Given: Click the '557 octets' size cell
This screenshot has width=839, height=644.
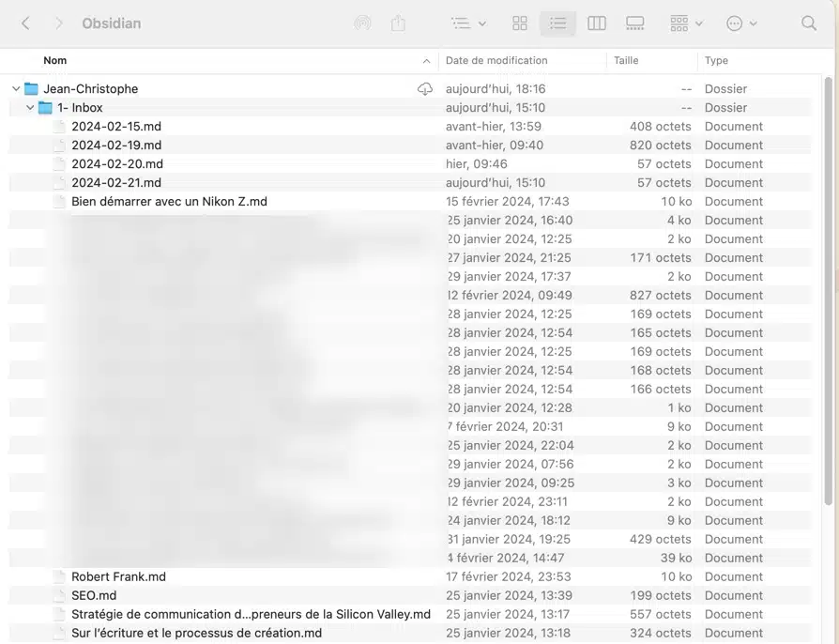Looking at the screenshot, I should tap(661, 614).
